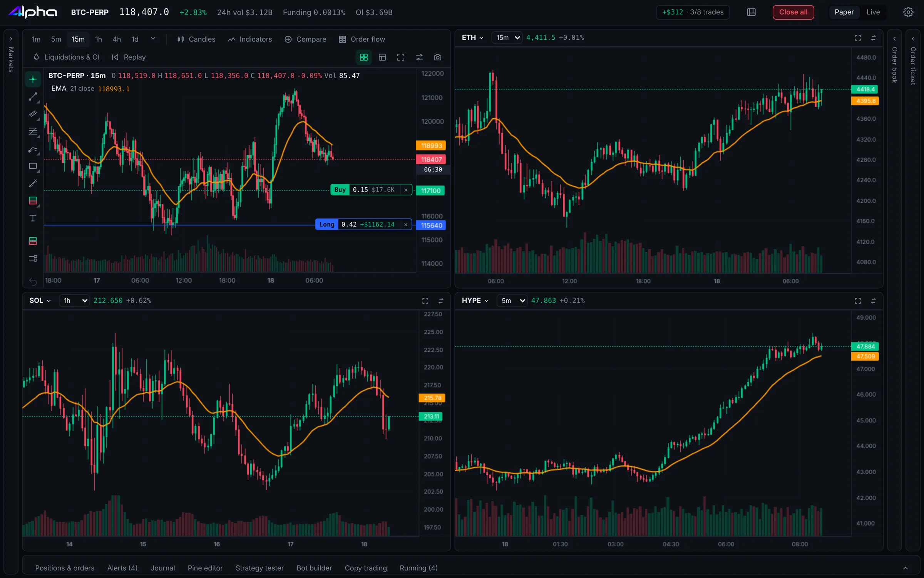
Task: Open the Alerts (4) tab
Action: coord(122,568)
